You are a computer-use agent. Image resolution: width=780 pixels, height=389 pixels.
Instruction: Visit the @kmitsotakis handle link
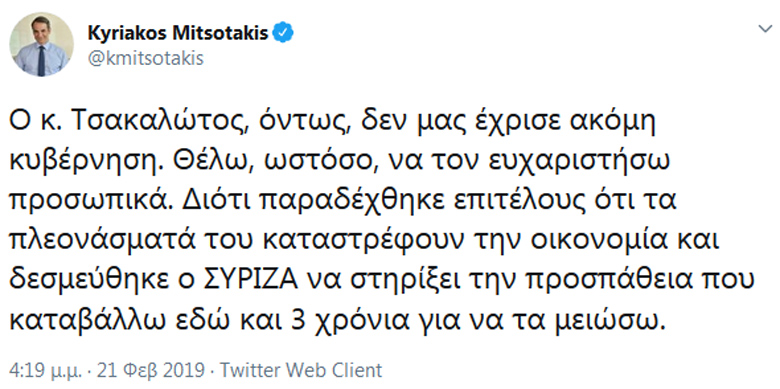[146, 58]
